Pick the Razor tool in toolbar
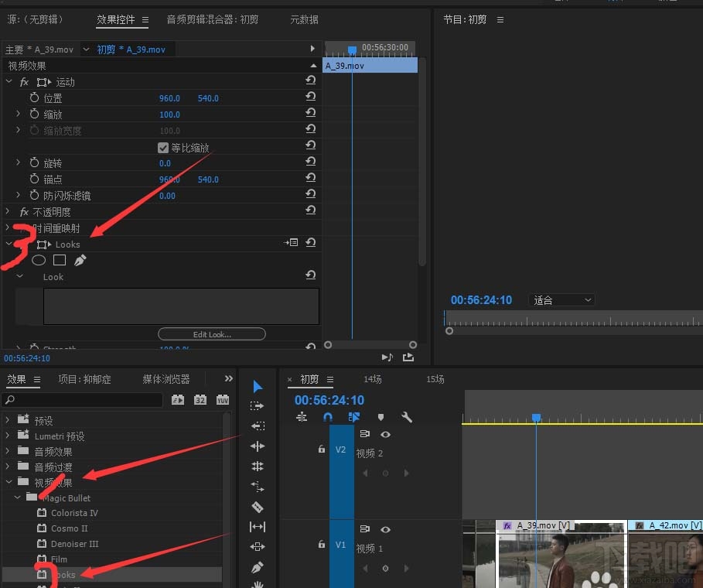Viewport: 703px width, 588px height. pyautogui.click(x=258, y=507)
